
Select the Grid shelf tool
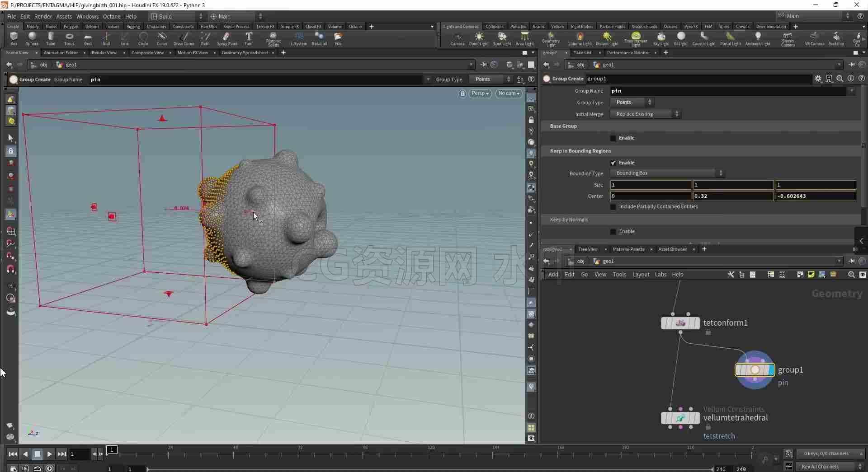click(88, 39)
